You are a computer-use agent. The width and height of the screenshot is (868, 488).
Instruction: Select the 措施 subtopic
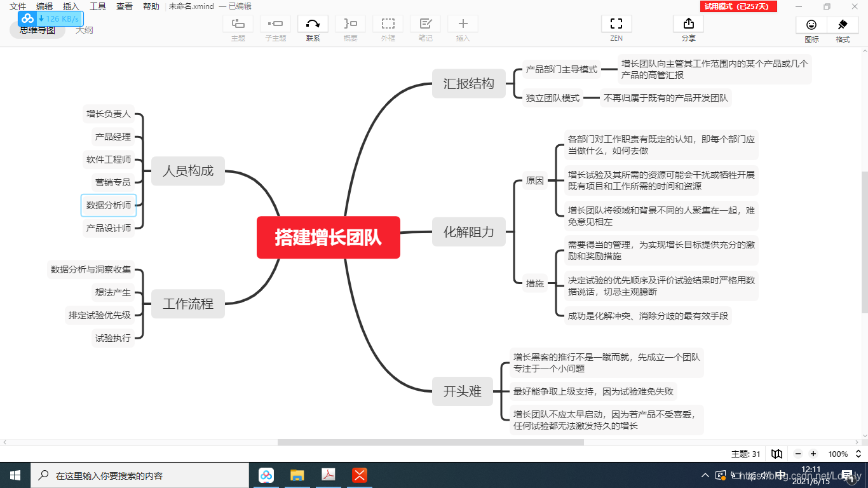tap(535, 283)
